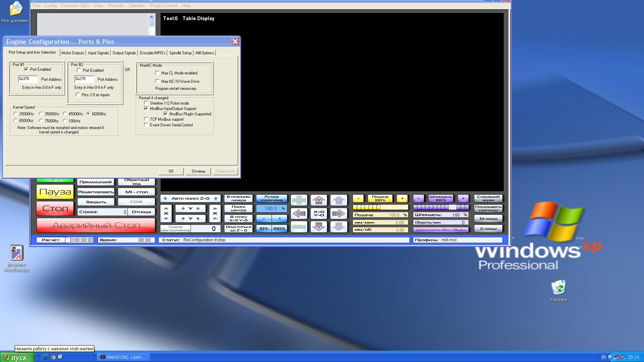
Task: Toggle the TCP Modbus support checkbox
Action: pos(146,119)
